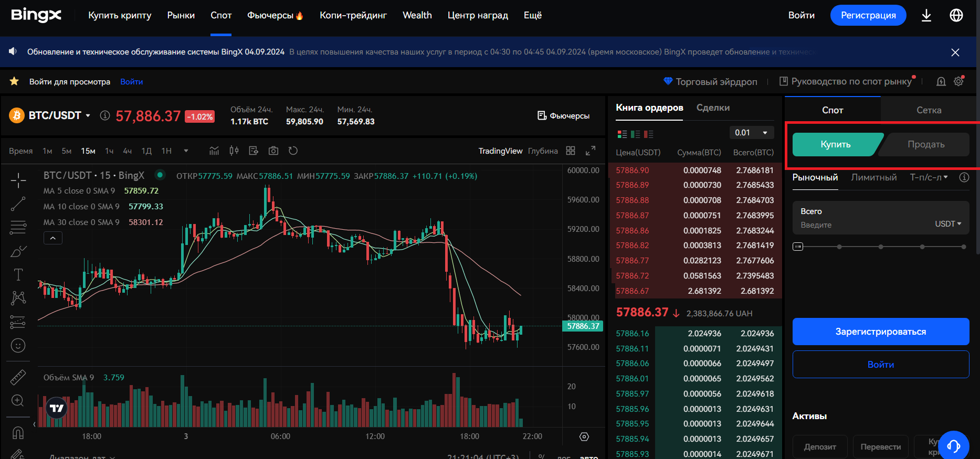Click the Войти outlined button in order panel
The image size is (980, 459).
[x=881, y=365]
